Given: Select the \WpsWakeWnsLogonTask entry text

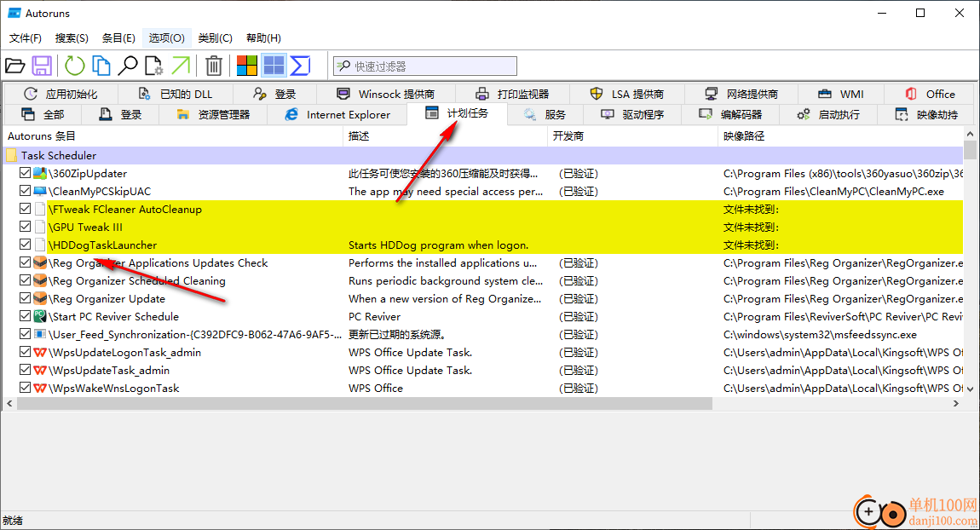Looking at the screenshot, I should click(113, 388).
